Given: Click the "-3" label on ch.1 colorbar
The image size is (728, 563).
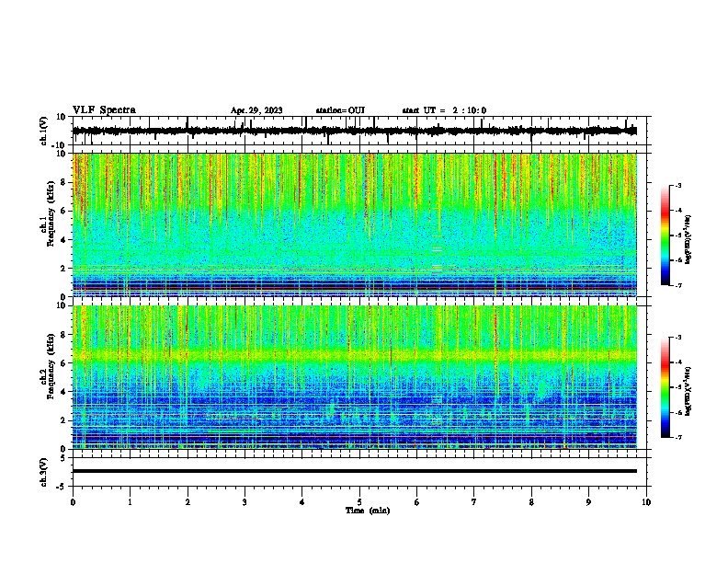Looking at the screenshot, I should (x=677, y=185).
